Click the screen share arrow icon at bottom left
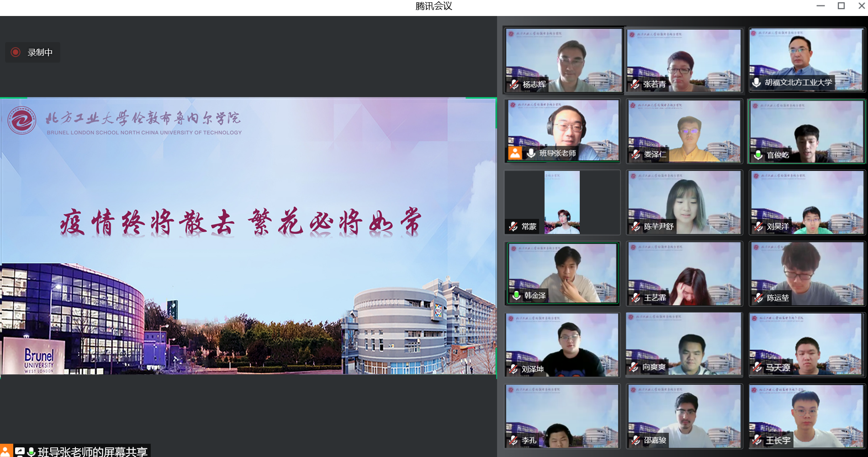 20,452
